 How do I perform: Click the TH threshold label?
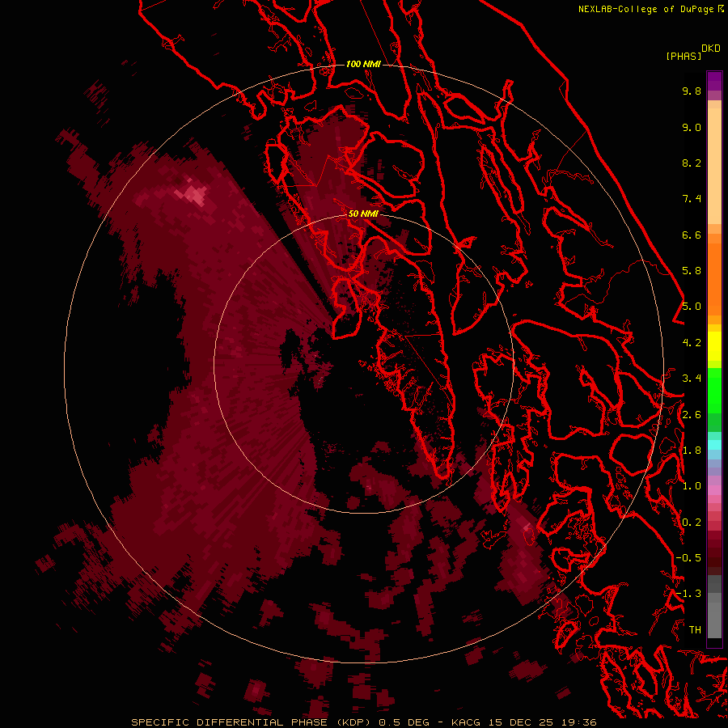695,630
